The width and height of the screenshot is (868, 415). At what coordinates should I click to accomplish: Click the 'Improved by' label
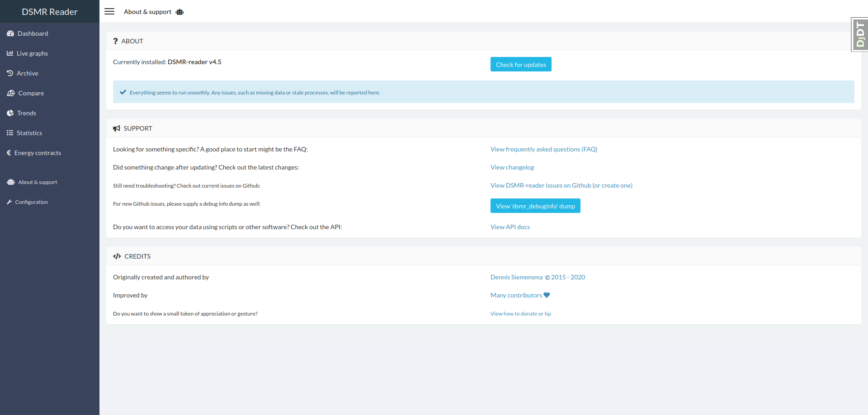tap(130, 295)
